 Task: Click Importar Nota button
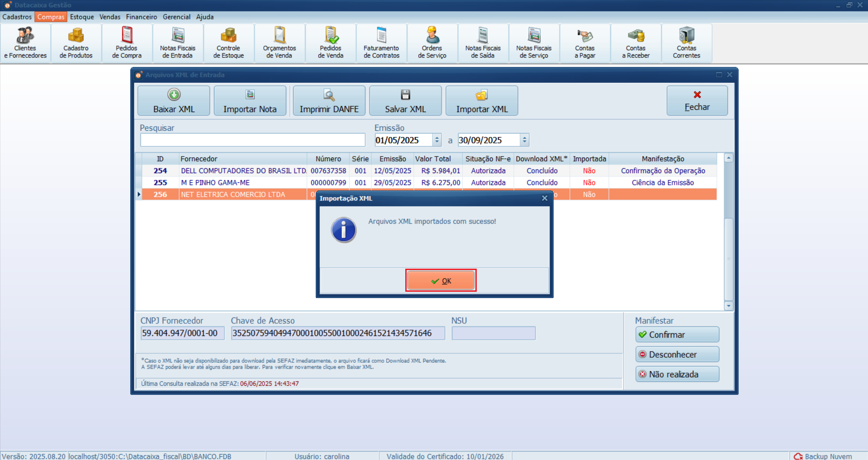click(x=250, y=101)
